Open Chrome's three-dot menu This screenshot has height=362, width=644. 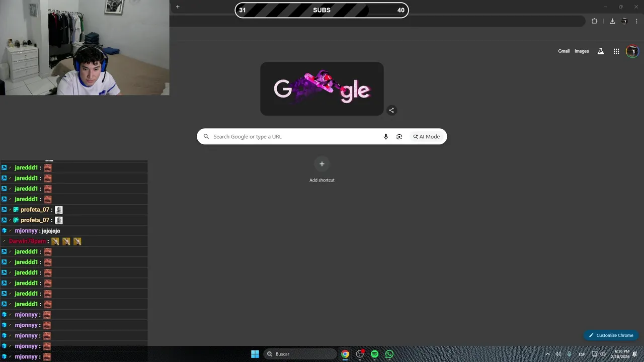click(x=636, y=21)
